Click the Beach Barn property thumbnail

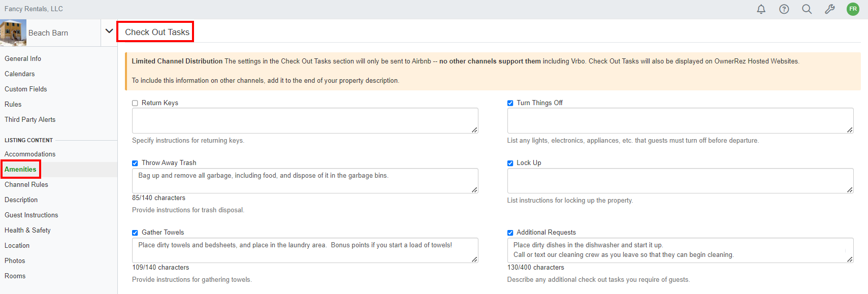[x=13, y=33]
